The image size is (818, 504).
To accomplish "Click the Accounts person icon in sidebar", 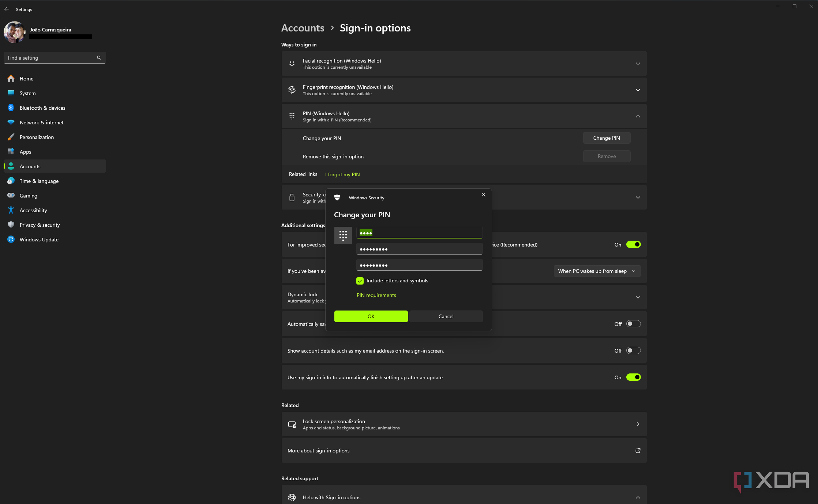I will click(x=11, y=166).
